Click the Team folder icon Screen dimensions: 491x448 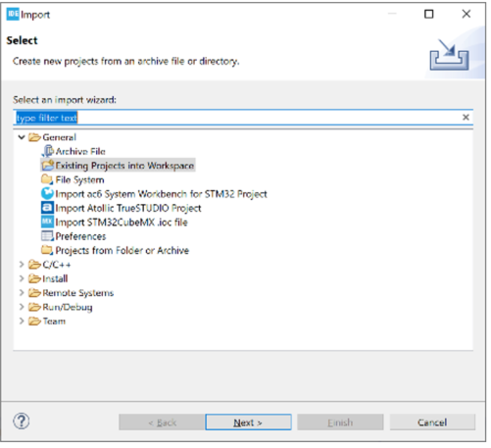tap(34, 322)
